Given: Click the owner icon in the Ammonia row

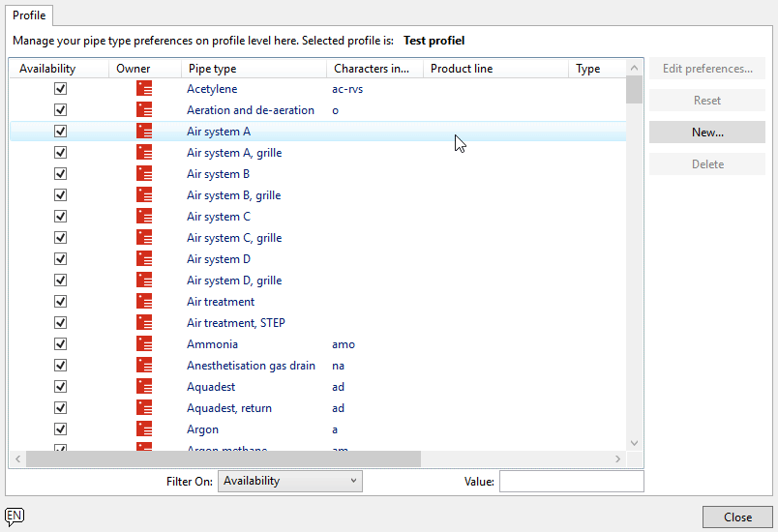Looking at the screenshot, I should (x=144, y=344).
